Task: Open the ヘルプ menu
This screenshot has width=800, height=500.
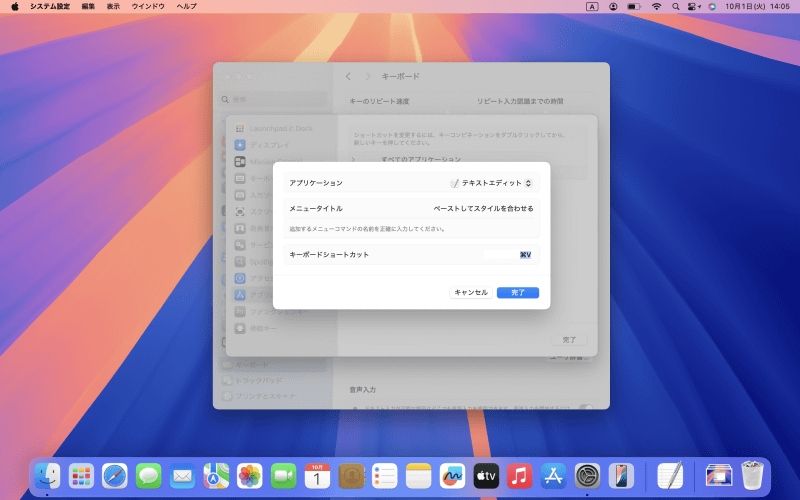Action: tap(186, 7)
